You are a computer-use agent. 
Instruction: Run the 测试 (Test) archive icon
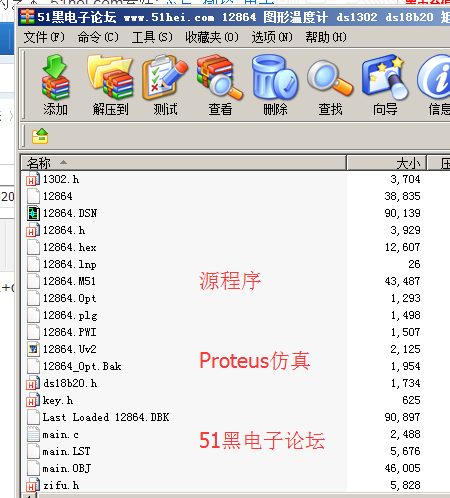(165, 85)
